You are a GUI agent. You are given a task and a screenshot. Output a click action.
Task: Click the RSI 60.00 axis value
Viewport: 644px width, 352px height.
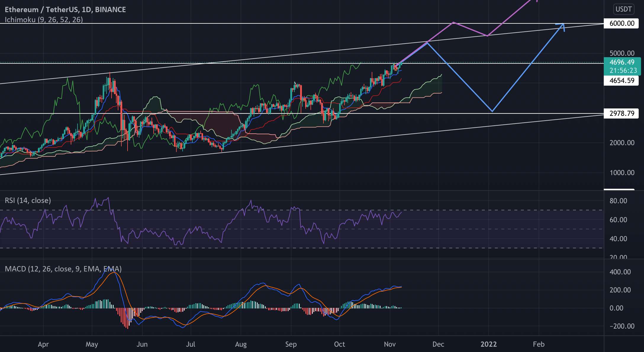[618, 220]
